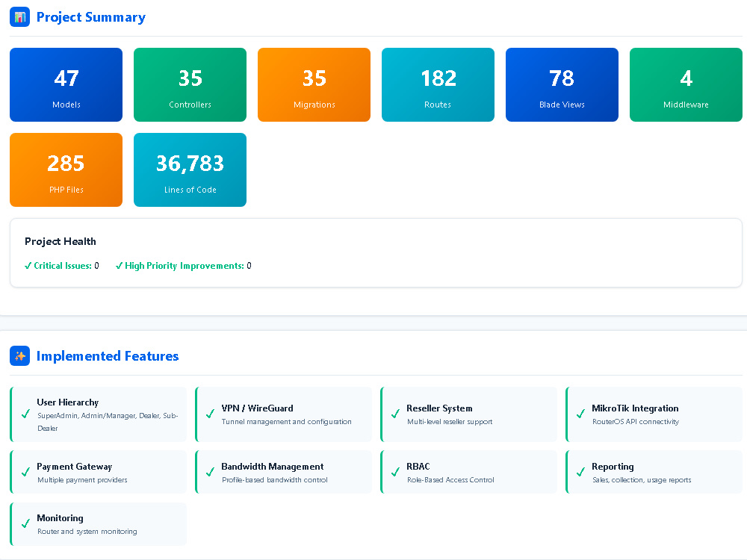Click the User Hierarchy feature title
Screen dimensions: 747x560
point(68,402)
